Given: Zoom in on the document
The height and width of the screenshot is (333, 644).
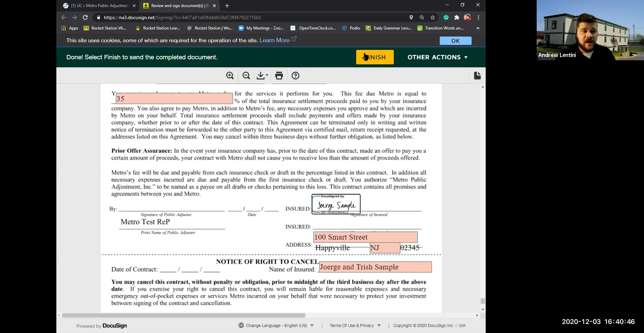Looking at the screenshot, I should point(230,75).
